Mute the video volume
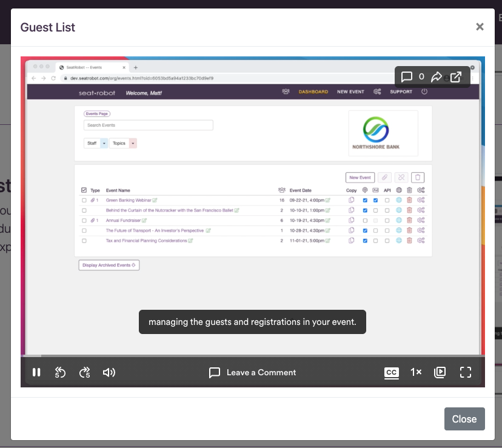 pos(109,372)
